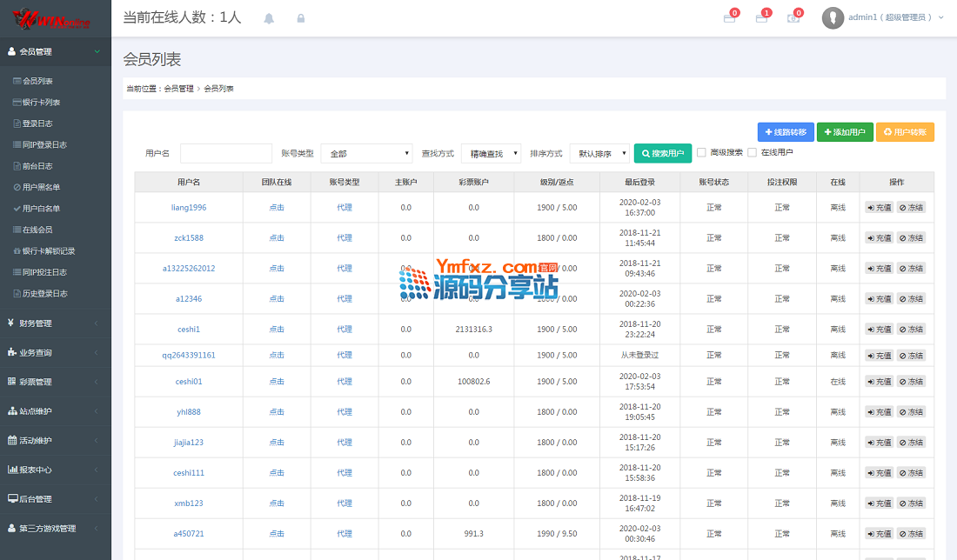Select 用户黑名单 from the sidebar
This screenshot has height=560, width=957.
41,187
